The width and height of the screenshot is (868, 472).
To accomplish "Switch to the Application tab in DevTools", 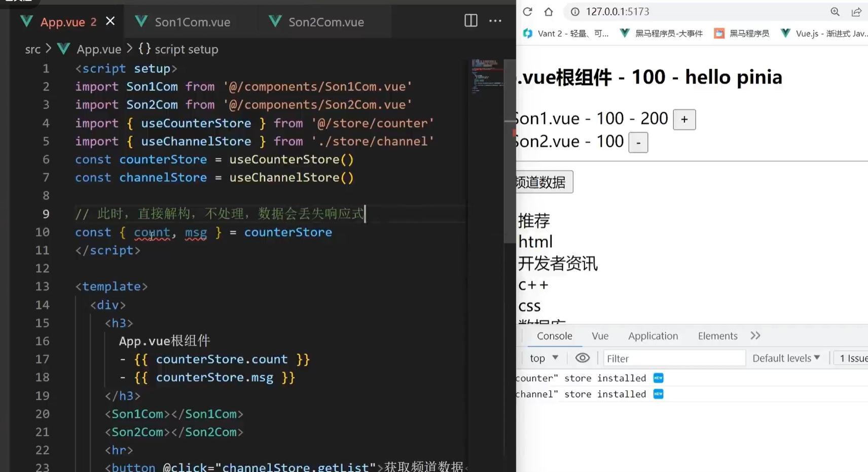I will pos(653,335).
